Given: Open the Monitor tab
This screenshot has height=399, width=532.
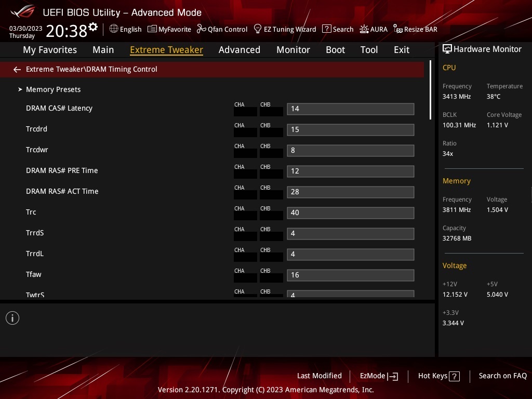Looking at the screenshot, I should [x=293, y=50].
